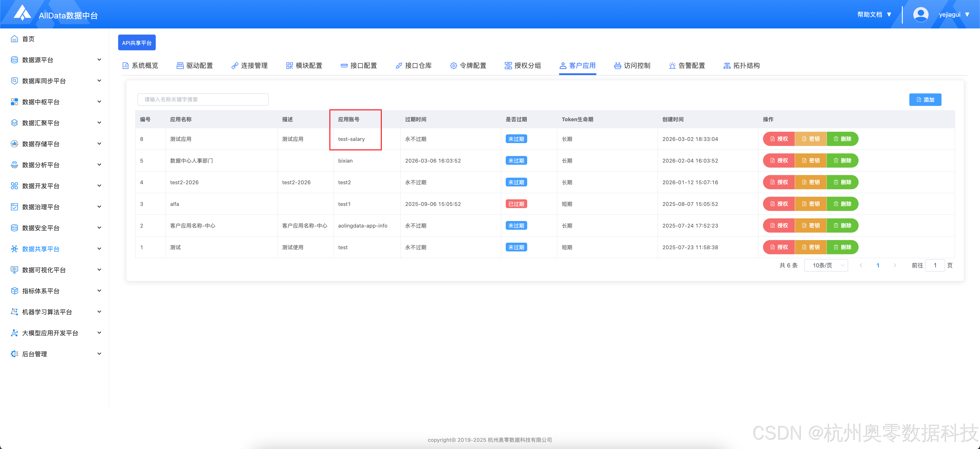980x449 pixels.
Task: Expand the 数据源平台 menu chevron
Action: tap(99, 60)
